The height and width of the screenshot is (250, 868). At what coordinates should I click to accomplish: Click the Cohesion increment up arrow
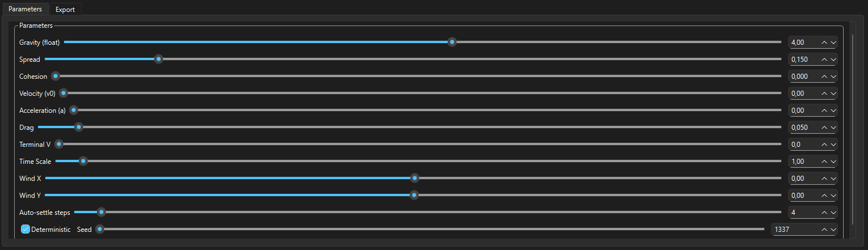824,77
